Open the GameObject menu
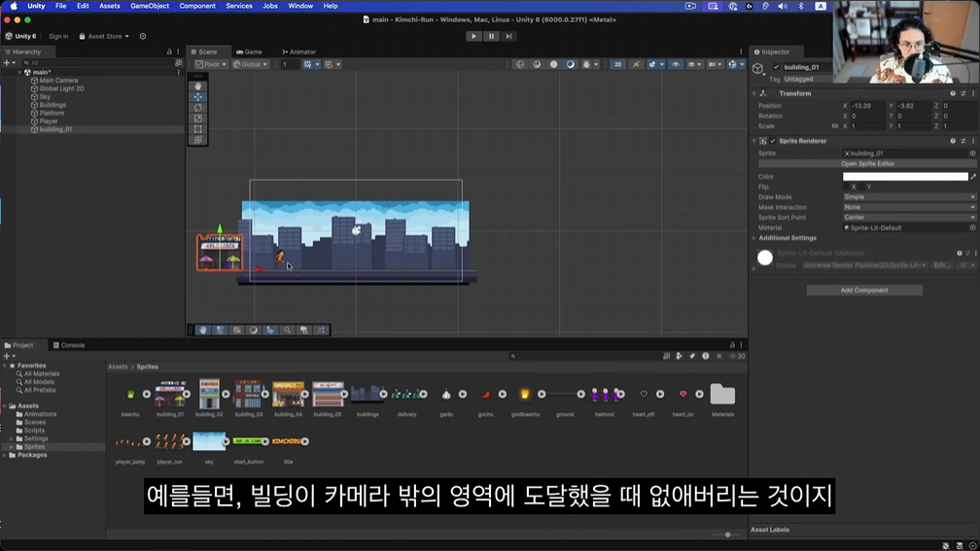Image resolution: width=980 pixels, height=551 pixels. [150, 6]
